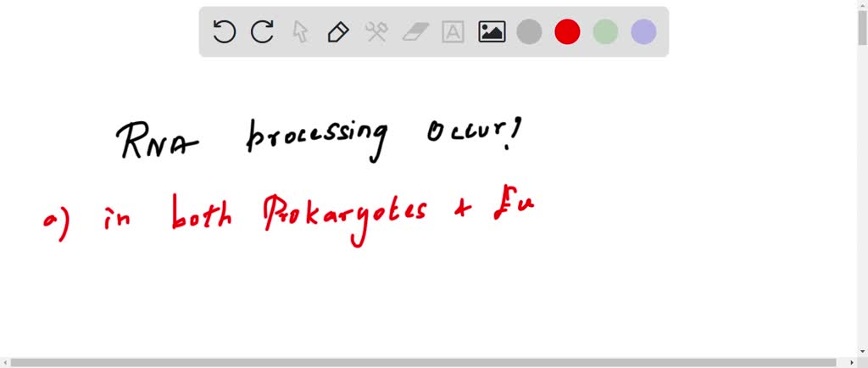Click the scroll down arrow

pyautogui.click(x=862, y=352)
